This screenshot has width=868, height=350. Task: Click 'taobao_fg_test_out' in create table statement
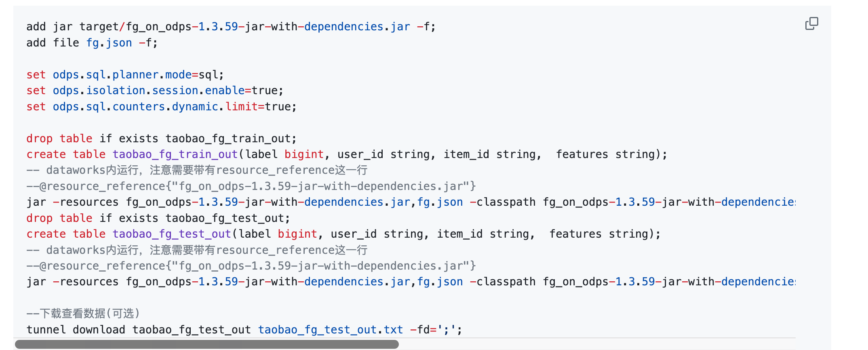172,234
